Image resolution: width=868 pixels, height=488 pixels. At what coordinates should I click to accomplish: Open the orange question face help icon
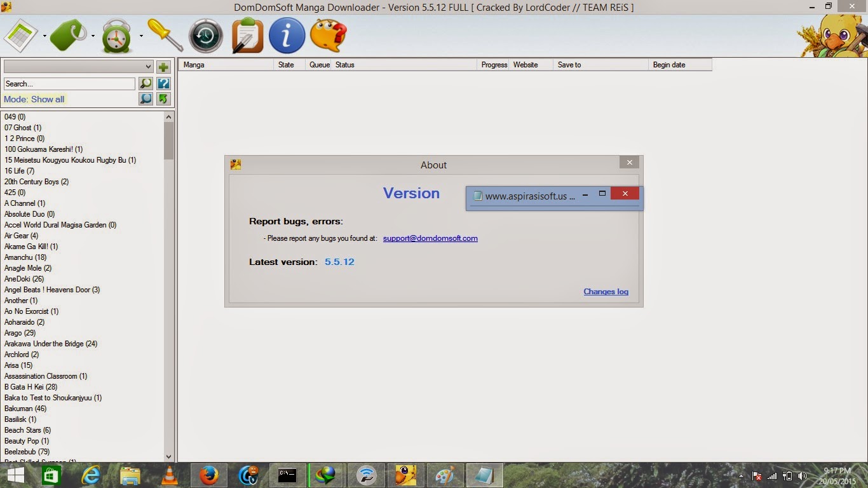[328, 36]
